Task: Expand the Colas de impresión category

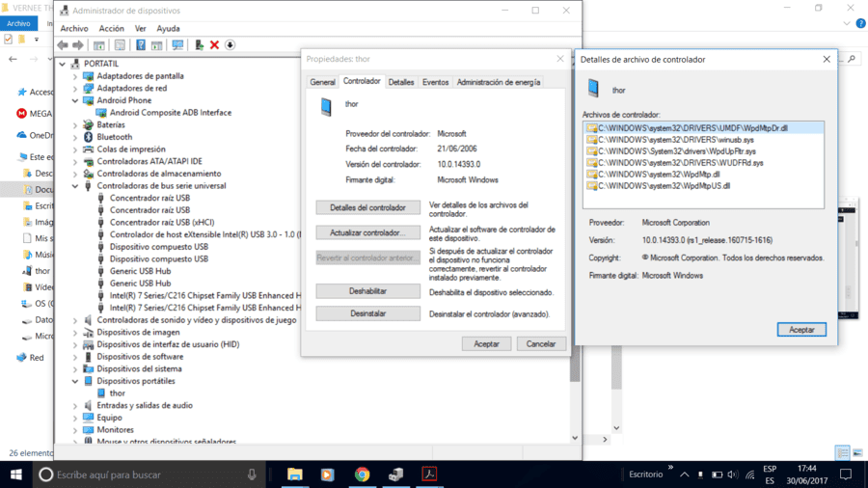Action: click(x=75, y=149)
